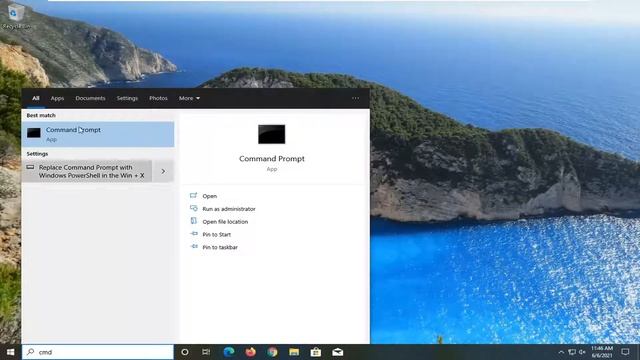
Task: Open the Action Center notifications icon
Action: point(625,352)
